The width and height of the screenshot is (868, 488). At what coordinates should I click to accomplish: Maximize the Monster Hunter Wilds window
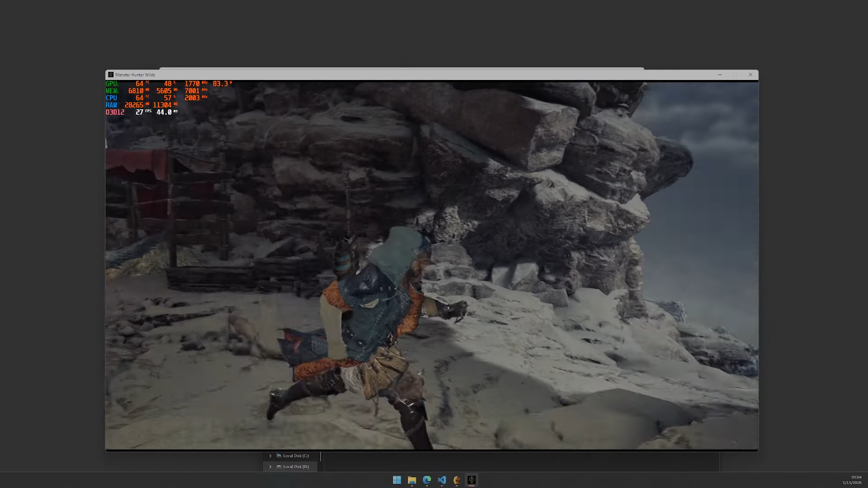coord(735,75)
